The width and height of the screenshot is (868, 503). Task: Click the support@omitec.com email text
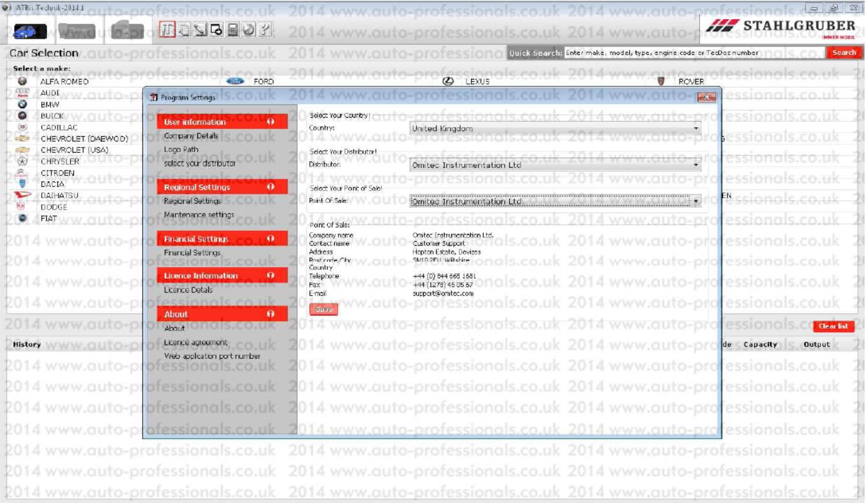(443, 293)
